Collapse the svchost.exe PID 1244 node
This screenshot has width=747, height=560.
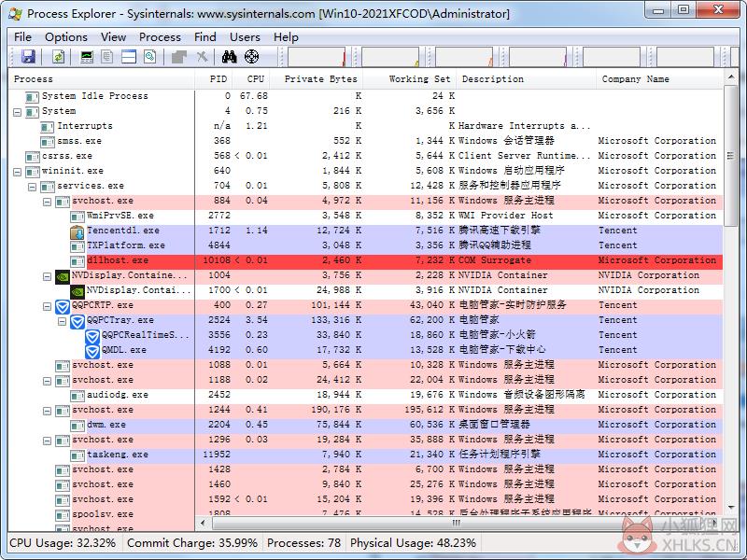click(x=48, y=411)
